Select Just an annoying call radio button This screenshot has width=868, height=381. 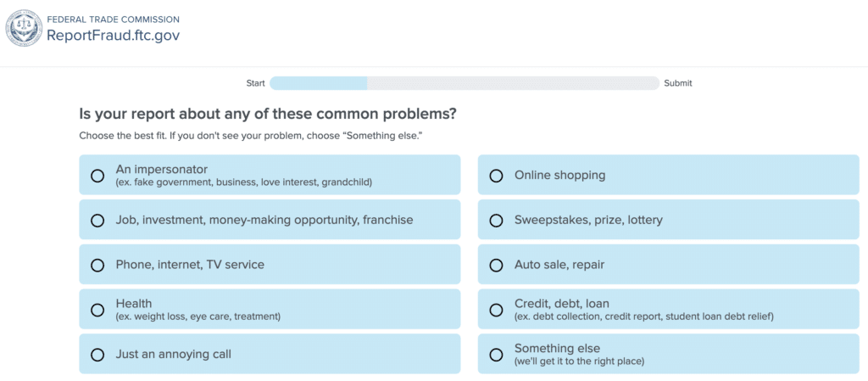point(97,355)
